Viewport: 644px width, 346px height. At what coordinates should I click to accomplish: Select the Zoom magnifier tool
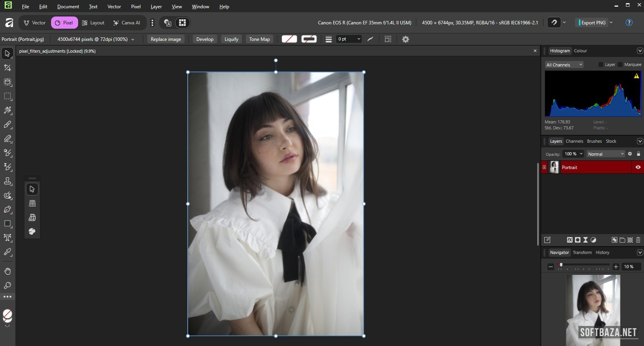pos(7,285)
